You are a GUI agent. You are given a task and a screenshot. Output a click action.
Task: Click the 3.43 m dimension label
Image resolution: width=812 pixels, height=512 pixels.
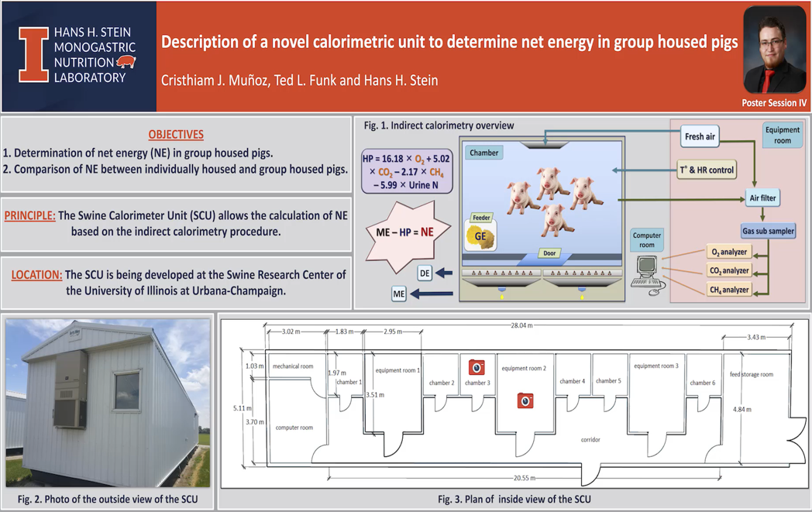coord(756,337)
